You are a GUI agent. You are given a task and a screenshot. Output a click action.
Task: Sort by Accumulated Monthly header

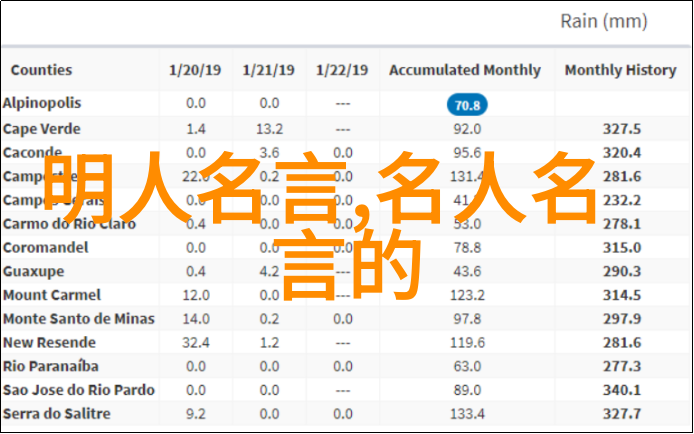click(465, 70)
